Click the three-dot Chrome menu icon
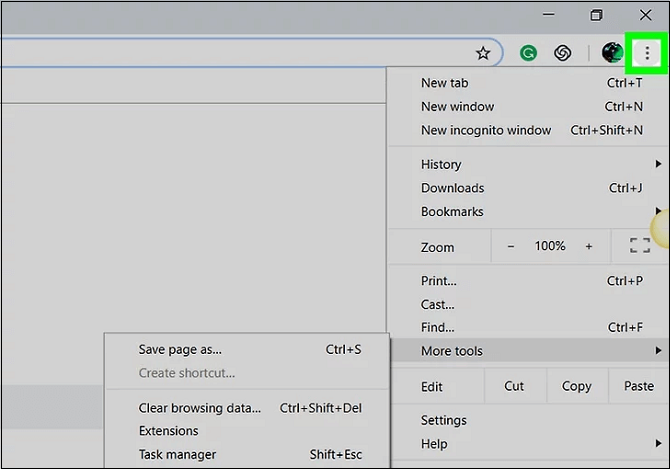The height and width of the screenshot is (470, 671). point(648,53)
